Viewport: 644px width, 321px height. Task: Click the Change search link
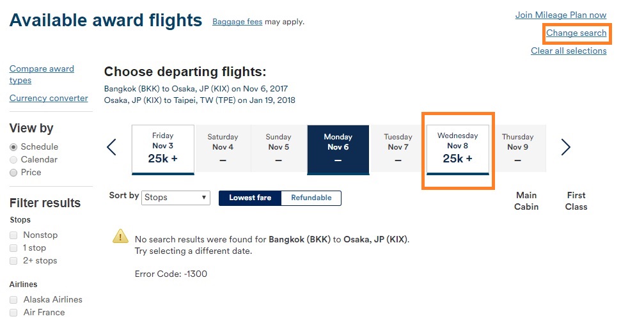pos(576,33)
